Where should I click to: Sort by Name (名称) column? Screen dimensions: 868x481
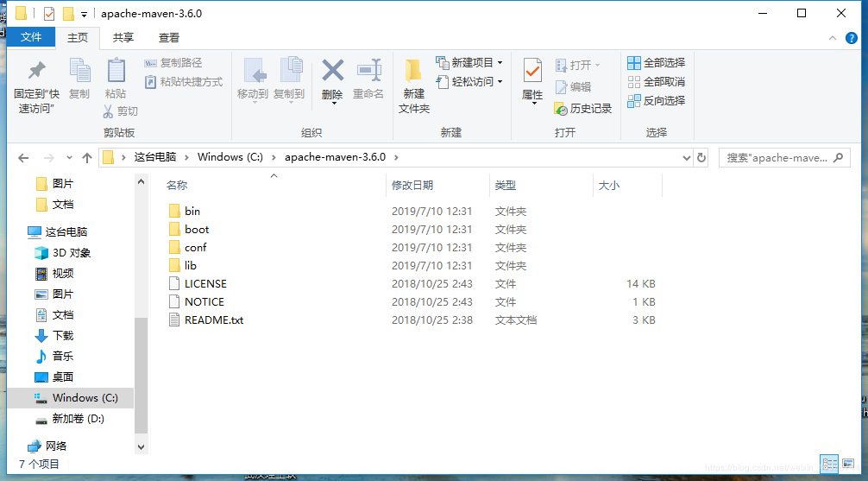[x=177, y=186]
